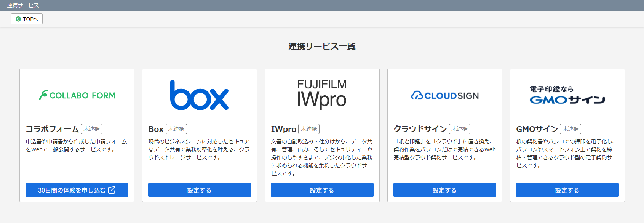Screen dimensions: 644x223
Task: Click the blue box logo
Action: coord(200,95)
